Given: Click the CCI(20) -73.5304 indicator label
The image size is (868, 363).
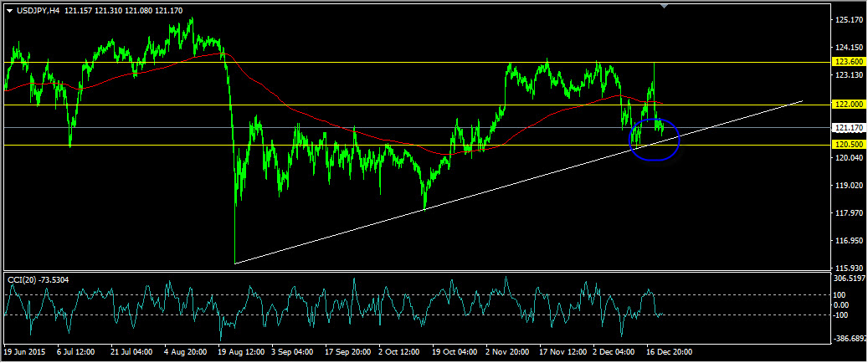Looking at the screenshot, I should click(38, 280).
